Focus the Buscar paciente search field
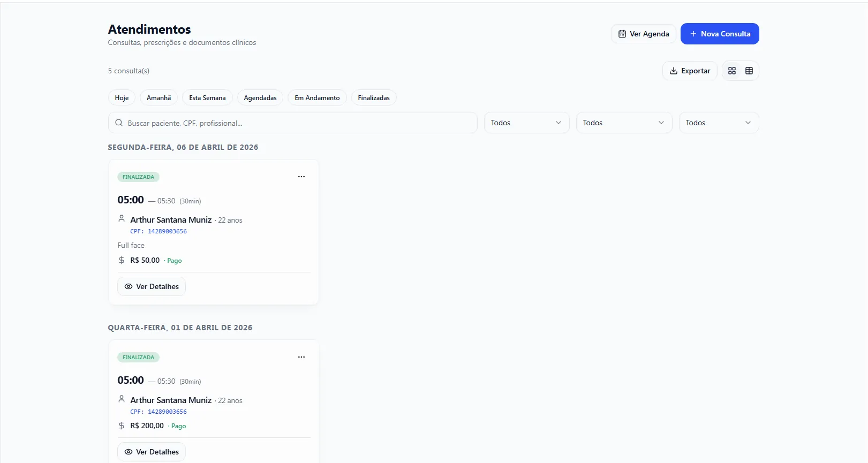This screenshot has height=463, width=868. point(292,123)
